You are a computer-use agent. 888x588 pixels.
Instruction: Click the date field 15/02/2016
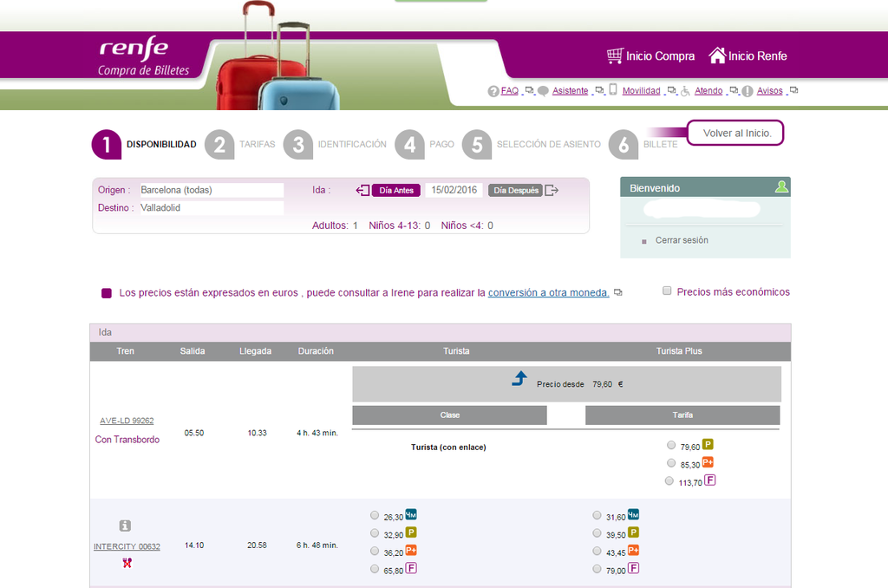click(454, 190)
